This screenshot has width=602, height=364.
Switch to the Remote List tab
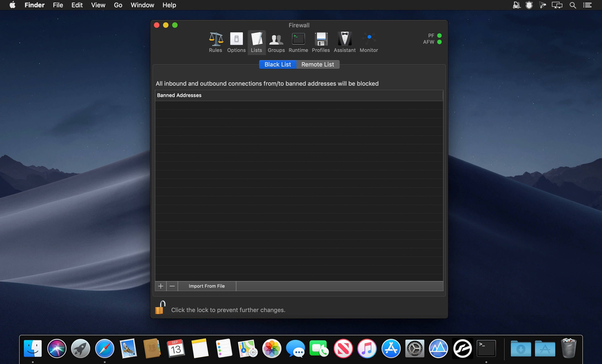tap(317, 65)
